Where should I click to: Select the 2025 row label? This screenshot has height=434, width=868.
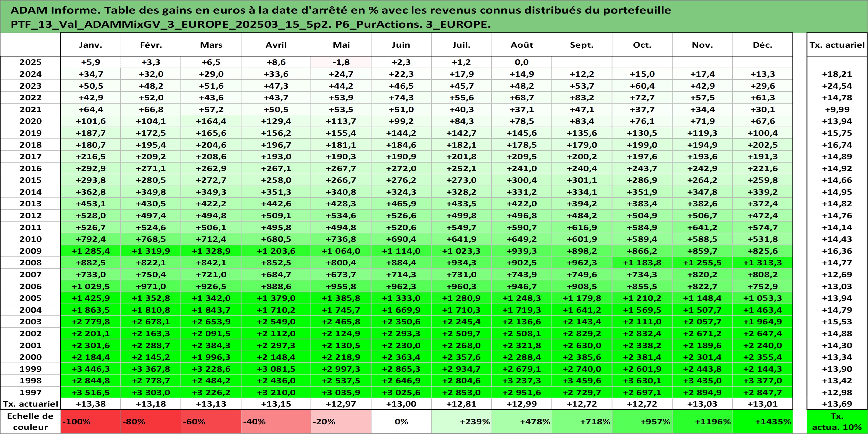pyautogui.click(x=30, y=62)
